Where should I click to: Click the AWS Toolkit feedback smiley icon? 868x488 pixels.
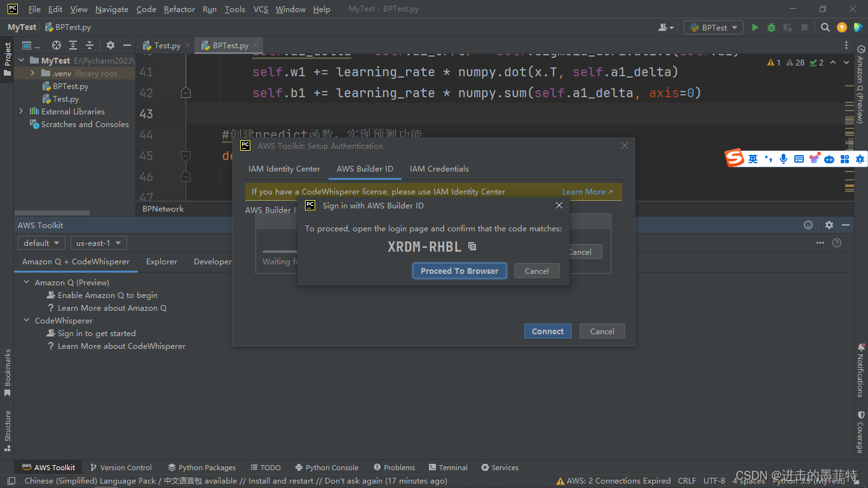(x=808, y=225)
